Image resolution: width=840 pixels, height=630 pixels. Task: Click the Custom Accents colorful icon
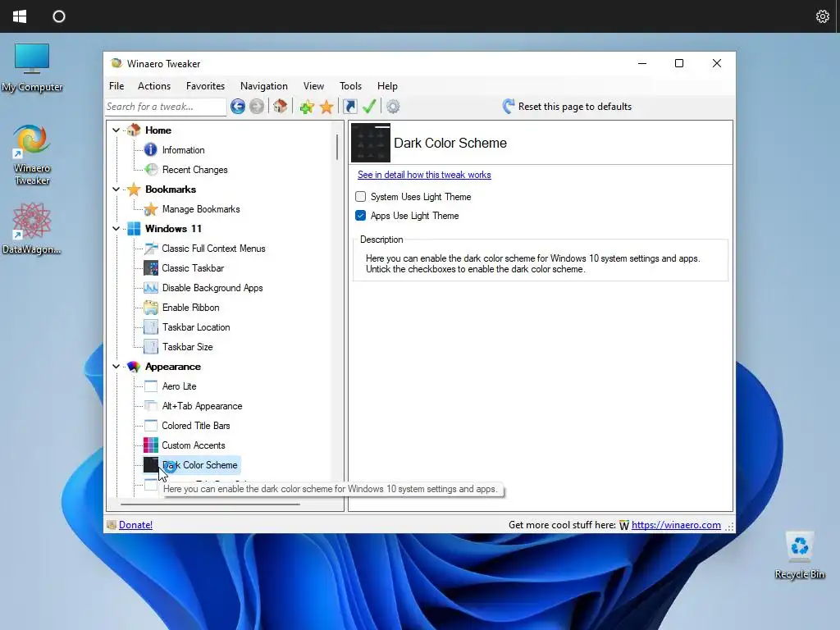pyautogui.click(x=151, y=445)
